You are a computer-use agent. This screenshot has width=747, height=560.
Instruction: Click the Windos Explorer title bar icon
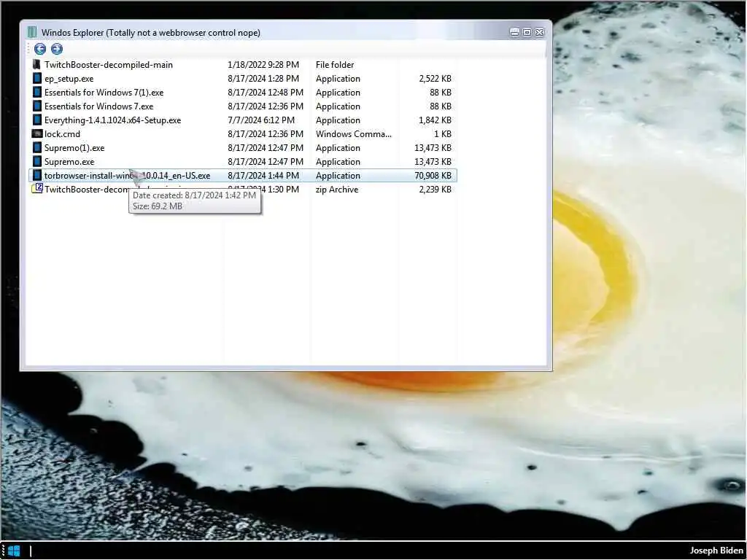click(32, 32)
